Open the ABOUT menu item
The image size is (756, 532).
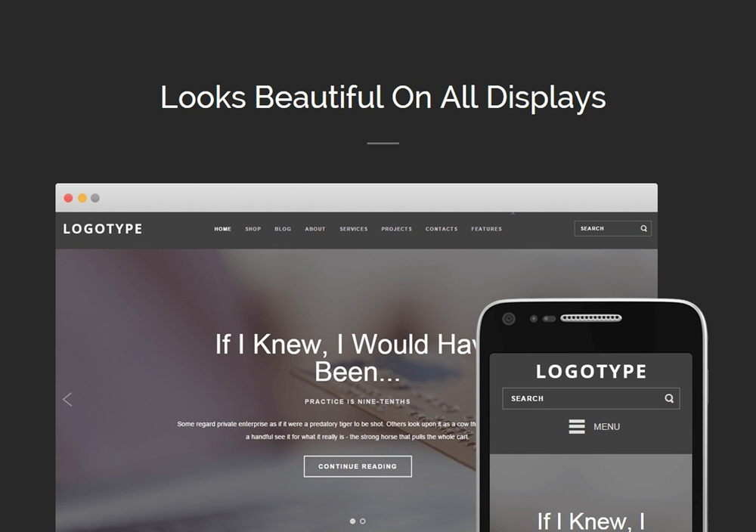(x=315, y=229)
